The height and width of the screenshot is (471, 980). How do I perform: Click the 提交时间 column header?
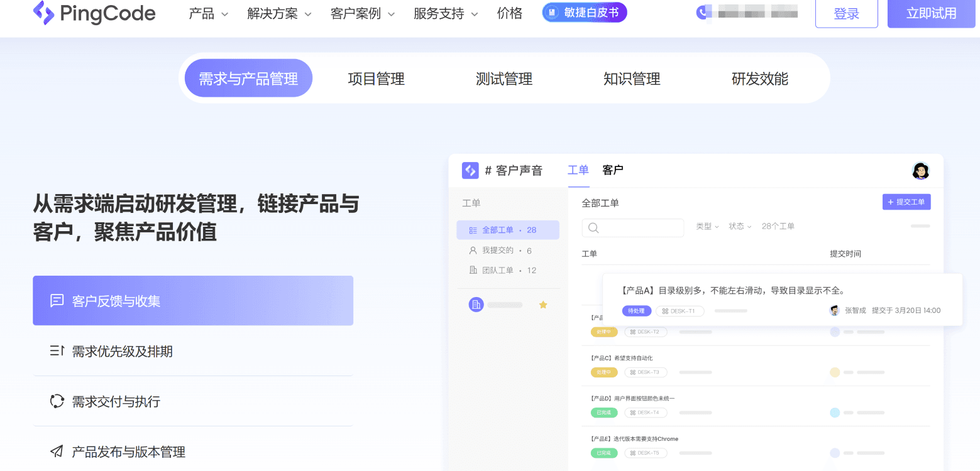(845, 254)
